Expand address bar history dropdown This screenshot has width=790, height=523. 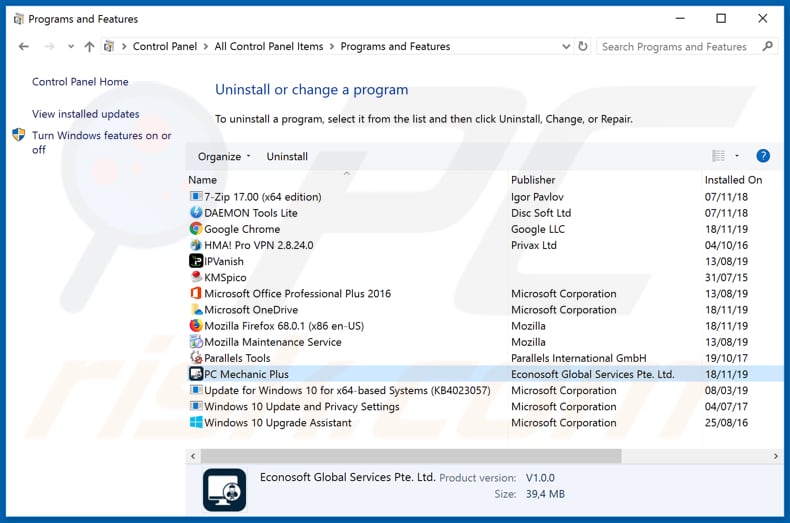pyautogui.click(x=566, y=46)
